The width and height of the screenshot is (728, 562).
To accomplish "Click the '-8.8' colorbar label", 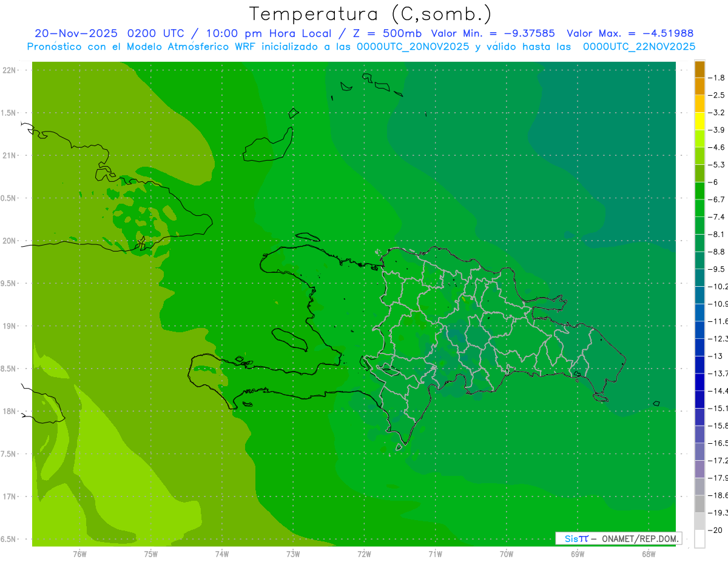I will coord(716,252).
